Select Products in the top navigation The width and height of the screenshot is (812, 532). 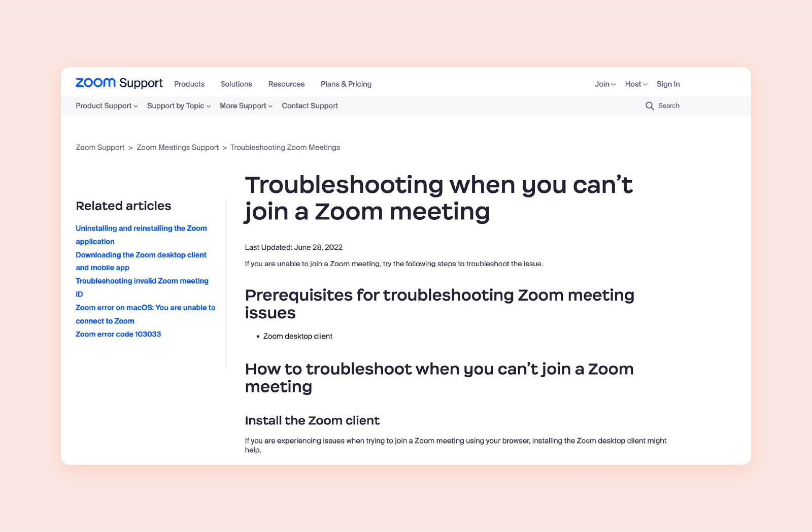tap(189, 84)
